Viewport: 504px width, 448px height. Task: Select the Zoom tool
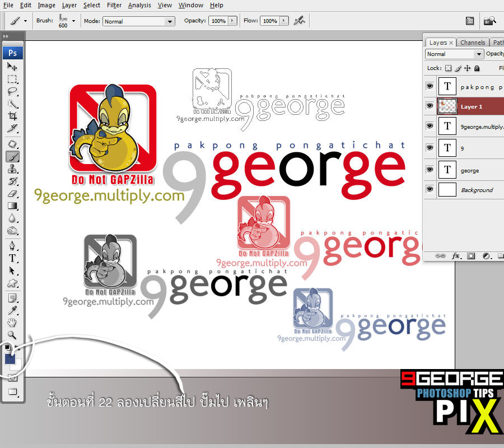click(x=12, y=335)
